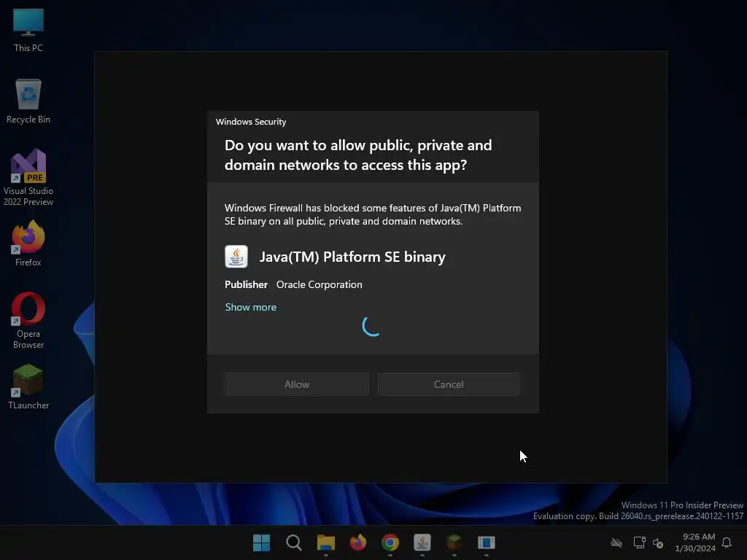
Task: Click the OneDrive cloud tray icon
Action: [616, 542]
